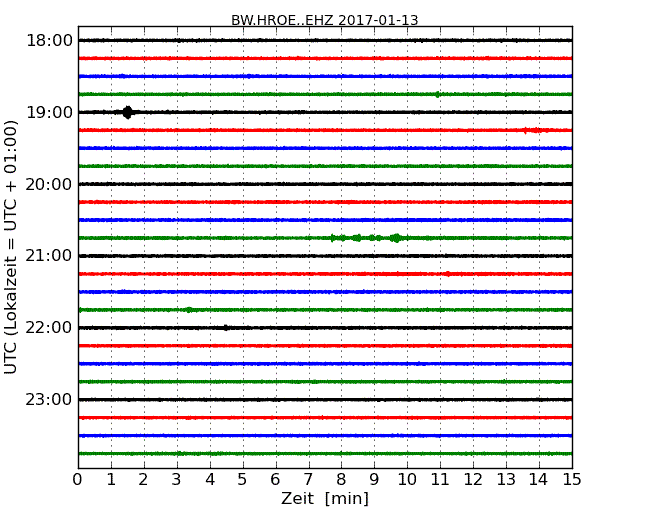This screenshot has height=520, width=650.
Task: Click the x-axis tick label 1
Action: tap(111, 479)
